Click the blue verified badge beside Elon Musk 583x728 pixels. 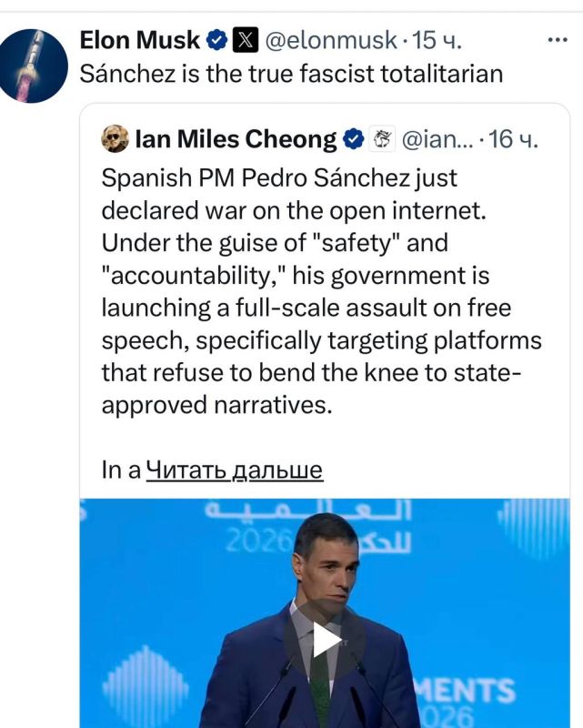217,40
